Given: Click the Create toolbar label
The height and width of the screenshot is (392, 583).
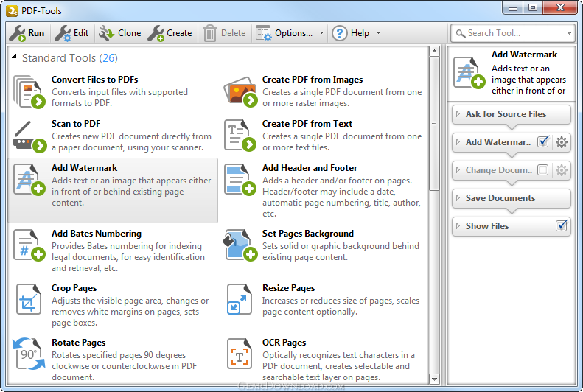Looking at the screenshot, I should tap(179, 33).
